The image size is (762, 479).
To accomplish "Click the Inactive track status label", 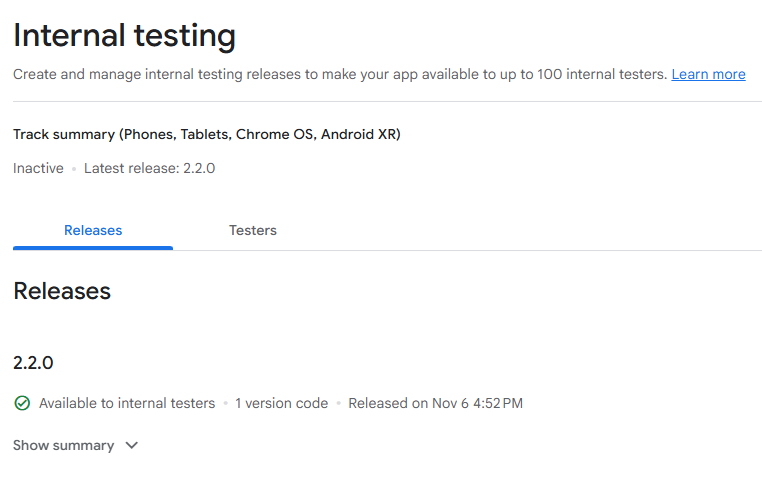I will pos(38,168).
